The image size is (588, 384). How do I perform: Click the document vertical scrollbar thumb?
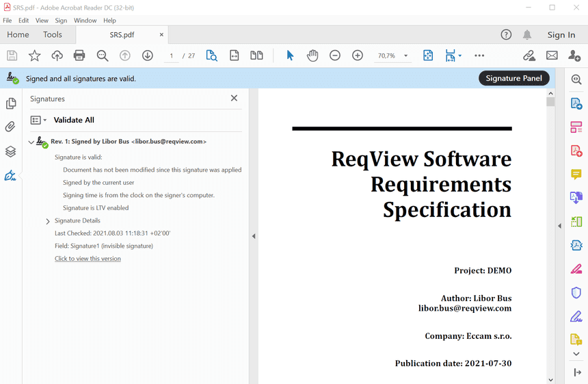click(550, 102)
